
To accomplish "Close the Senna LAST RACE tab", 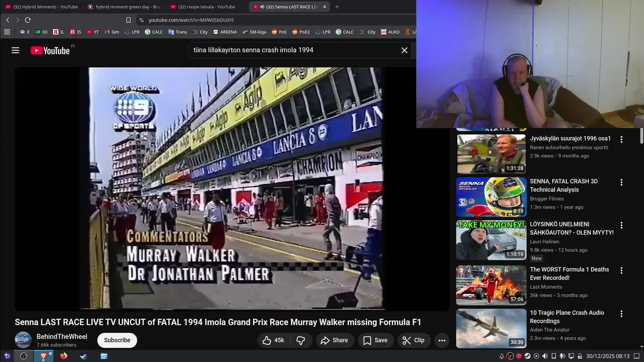I will 325,7.
